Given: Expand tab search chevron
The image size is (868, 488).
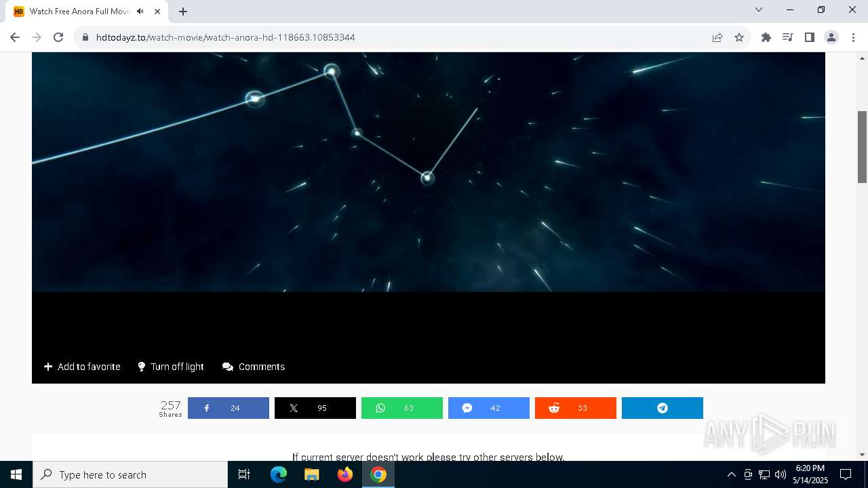Looking at the screenshot, I should coord(759,9).
